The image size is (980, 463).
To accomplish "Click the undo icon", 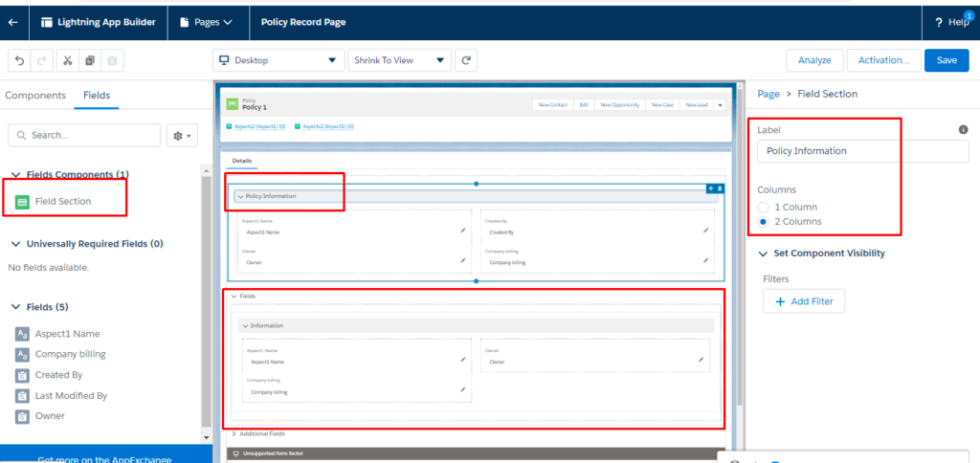I will (x=20, y=60).
